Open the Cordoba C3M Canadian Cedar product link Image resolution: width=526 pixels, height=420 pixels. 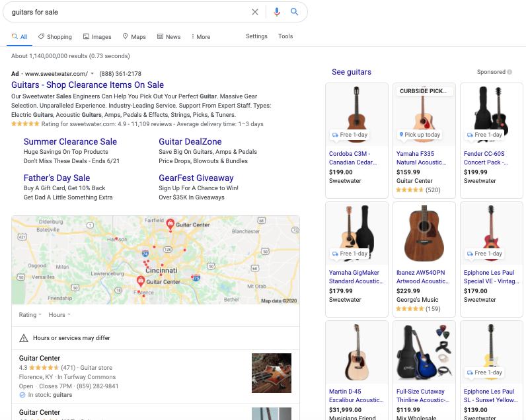(353, 158)
